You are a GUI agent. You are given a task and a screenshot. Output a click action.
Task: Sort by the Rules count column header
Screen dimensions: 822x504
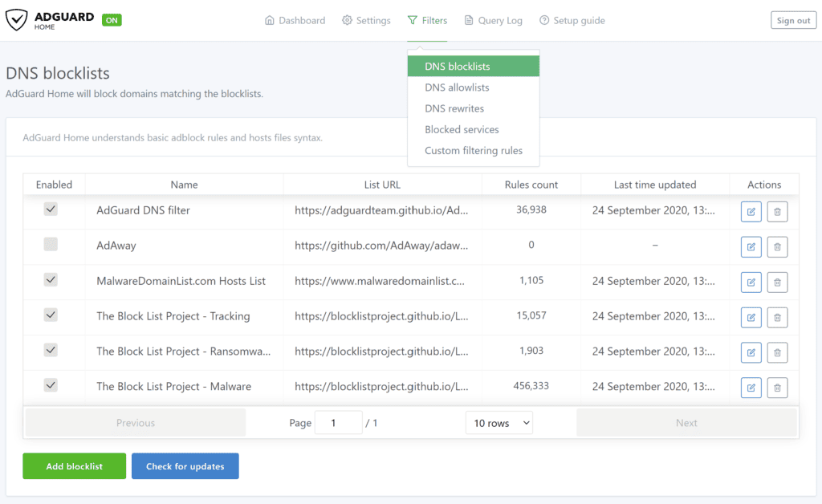click(x=531, y=185)
